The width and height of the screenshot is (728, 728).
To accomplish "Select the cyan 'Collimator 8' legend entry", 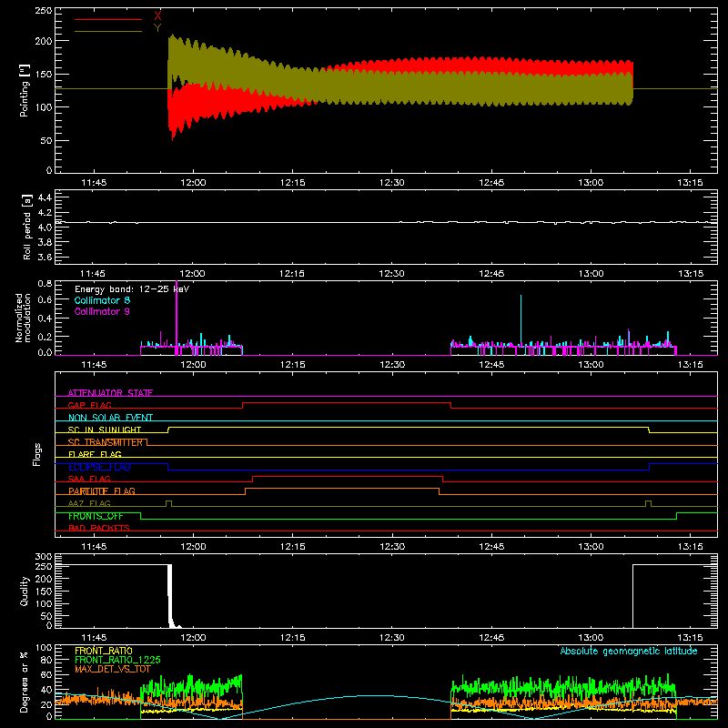I will (x=102, y=300).
